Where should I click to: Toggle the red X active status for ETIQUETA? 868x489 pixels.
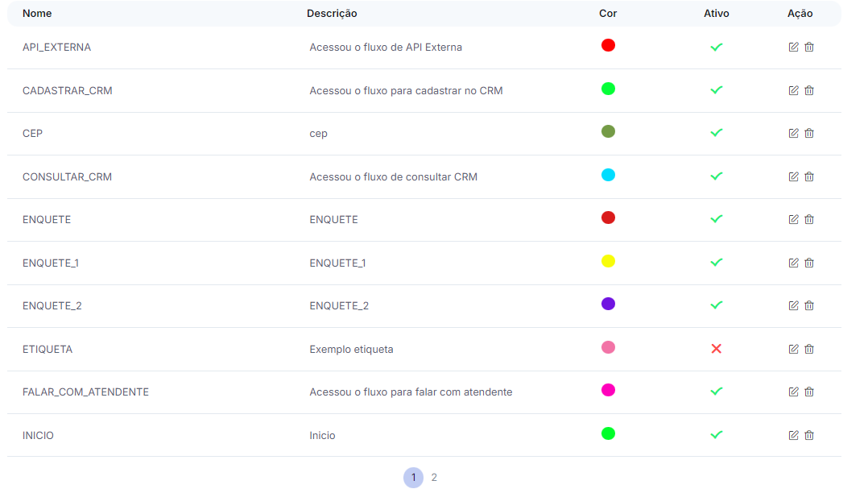click(716, 349)
